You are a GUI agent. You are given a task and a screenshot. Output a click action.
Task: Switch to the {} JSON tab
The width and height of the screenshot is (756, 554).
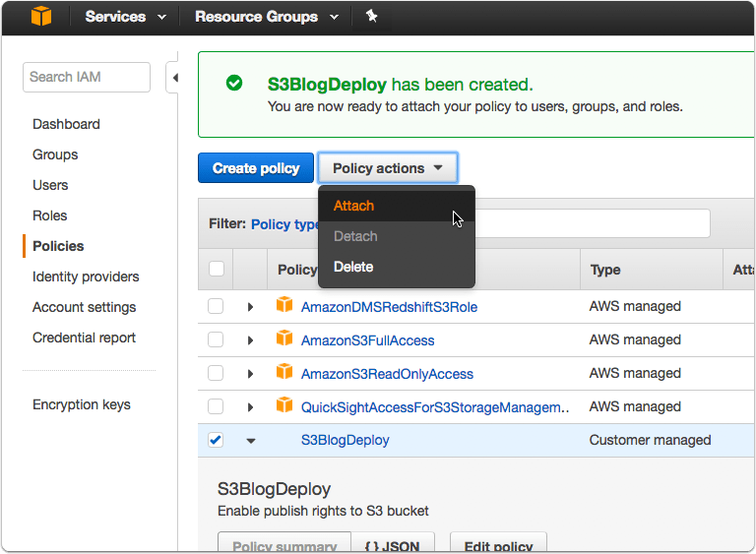tap(393, 543)
